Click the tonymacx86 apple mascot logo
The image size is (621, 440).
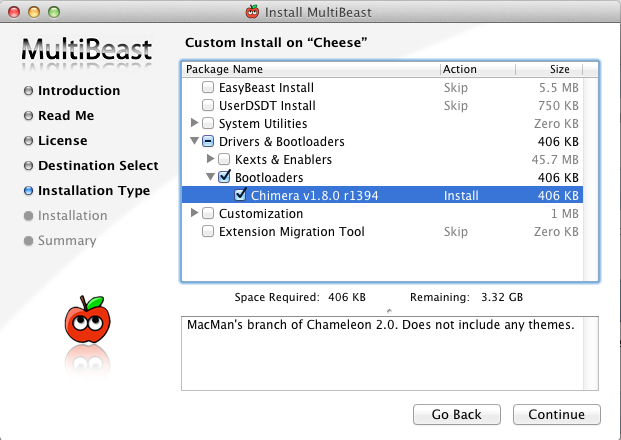point(88,319)
